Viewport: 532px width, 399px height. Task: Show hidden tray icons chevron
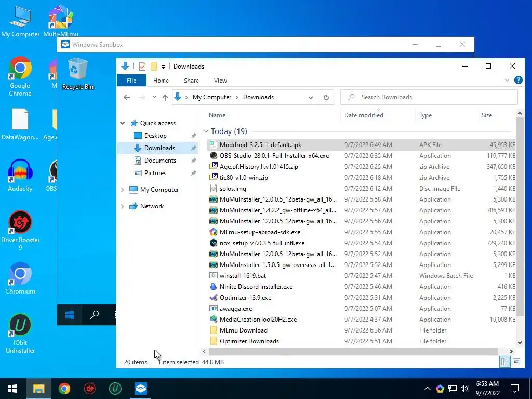428,389
